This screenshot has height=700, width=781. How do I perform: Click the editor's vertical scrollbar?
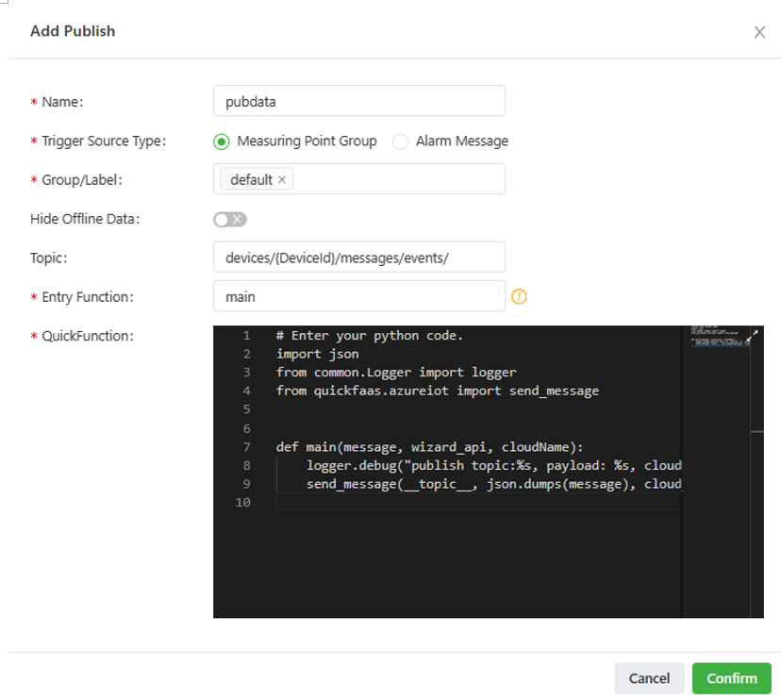coord(756,472)
